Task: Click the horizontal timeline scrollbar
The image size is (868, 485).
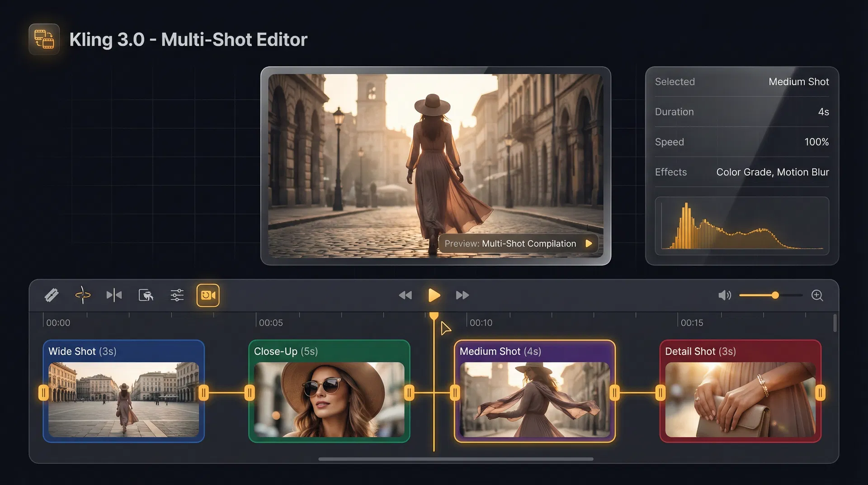Action: coord(456,459)
